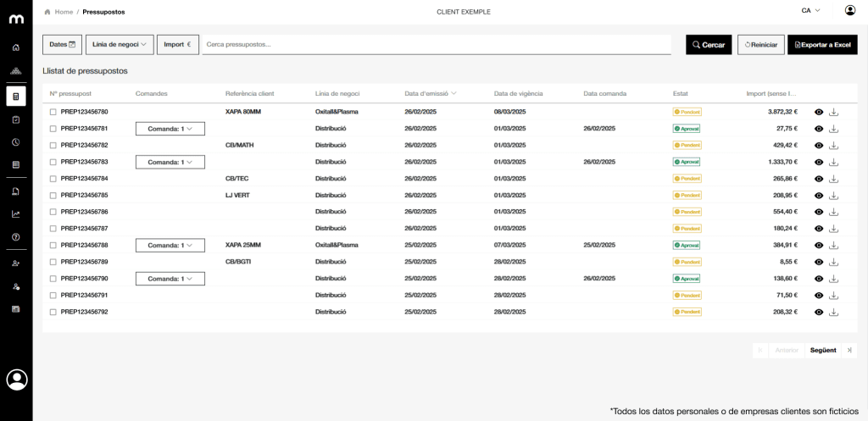Open the document file icon in sidebar
Screen dimensions: 868x421
[16, 191]
